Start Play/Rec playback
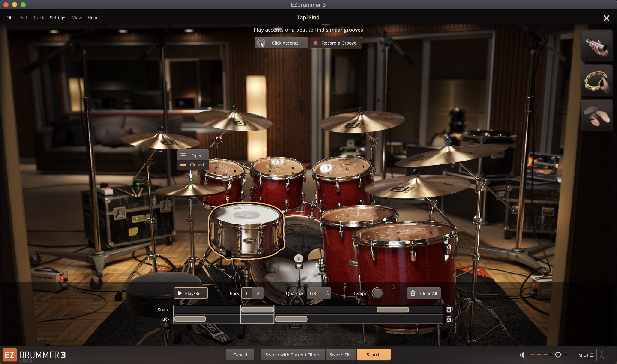 click(191, 293)
